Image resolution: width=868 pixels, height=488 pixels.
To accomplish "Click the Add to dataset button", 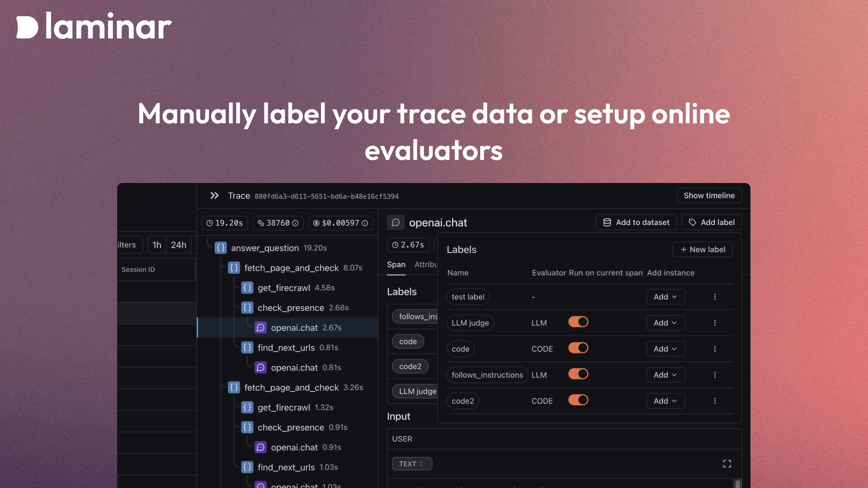I will pyautogui.click(x=637, y=221).
